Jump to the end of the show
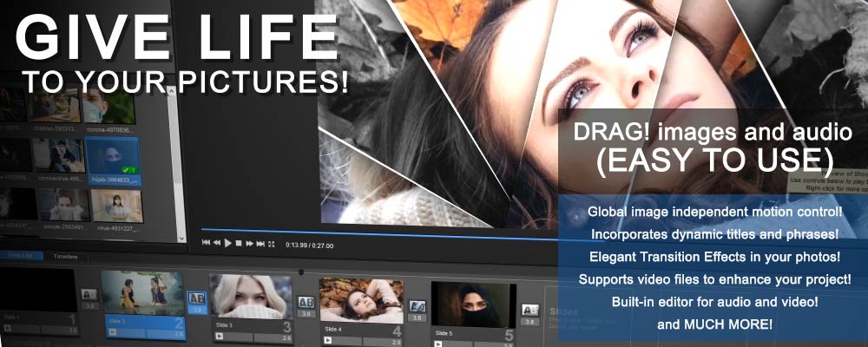868x347 pixels. pos(260,244)
